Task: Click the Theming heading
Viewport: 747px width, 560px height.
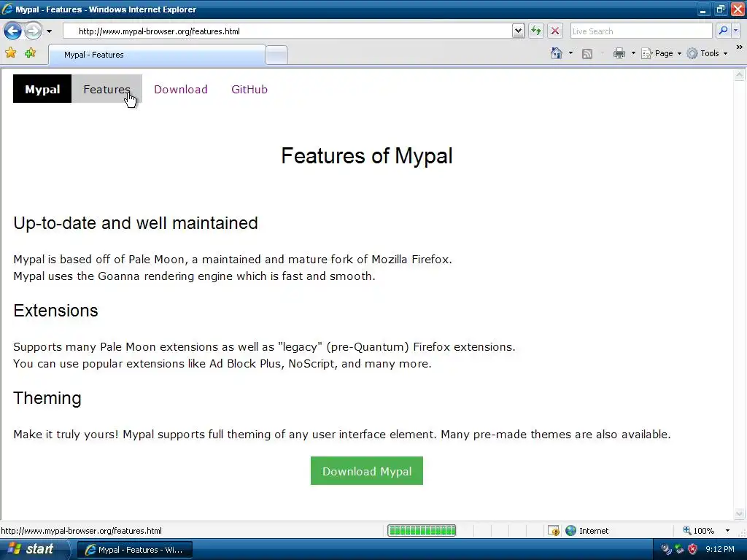Action: (47, 398)
